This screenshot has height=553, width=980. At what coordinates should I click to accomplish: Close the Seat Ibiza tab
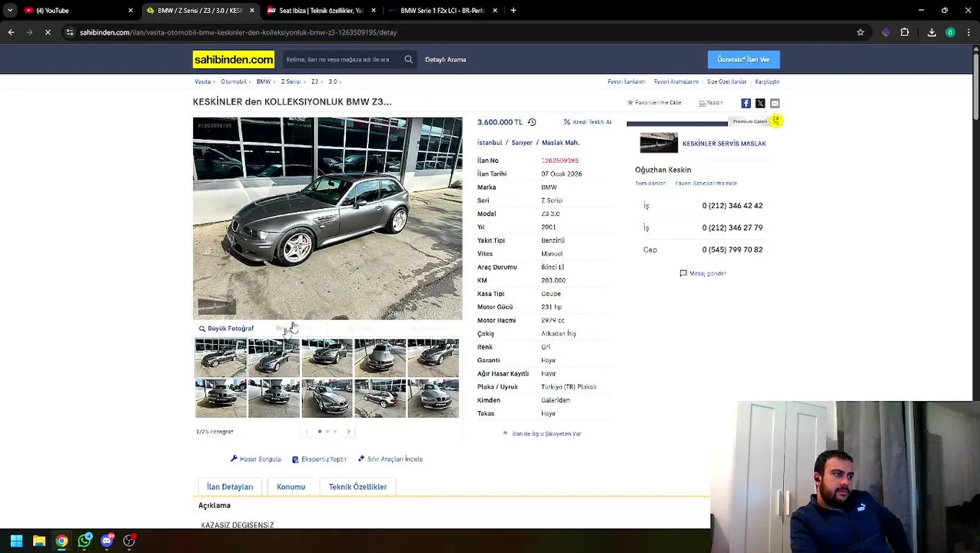click(x=374, y=11)
